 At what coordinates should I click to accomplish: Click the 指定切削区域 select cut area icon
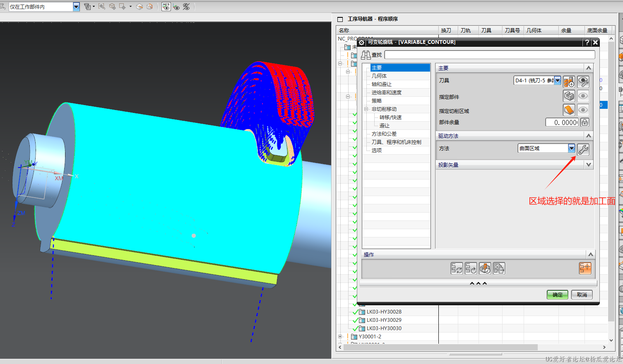pos(569,110)
